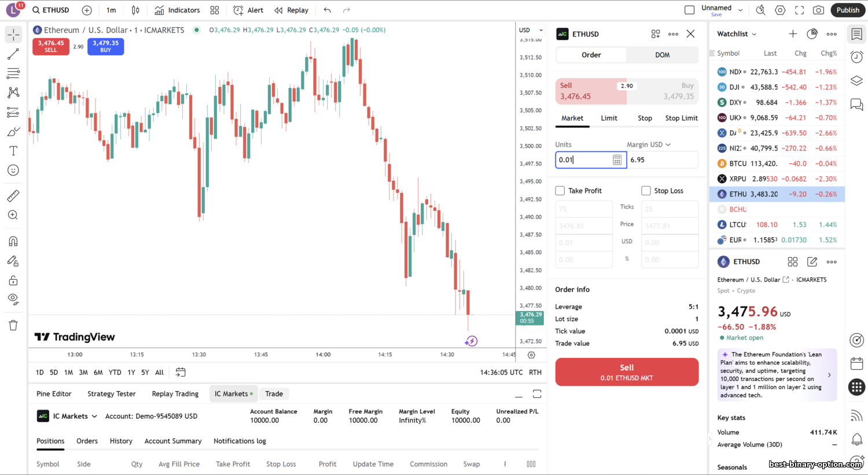Switch to the DOM tab
Image resolution: width=868 pixels, height=475 pixels.
[662, 55]
